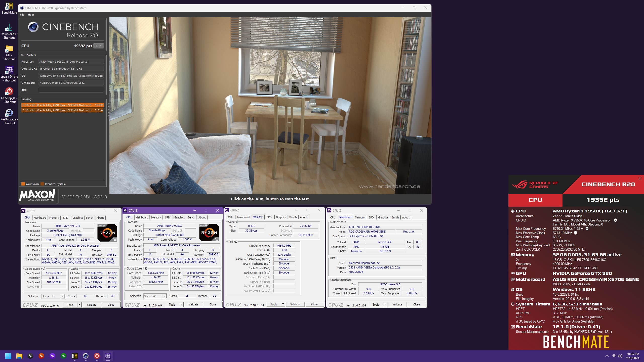Open the Help menu in Cinebench

pos(31,15)
